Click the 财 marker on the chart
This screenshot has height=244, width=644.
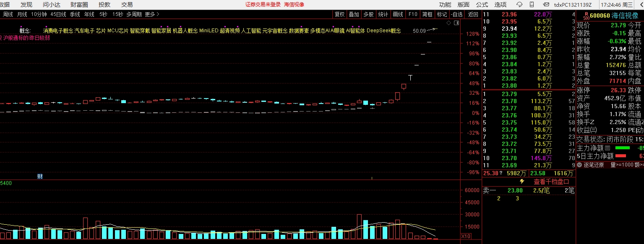point(40,176)
